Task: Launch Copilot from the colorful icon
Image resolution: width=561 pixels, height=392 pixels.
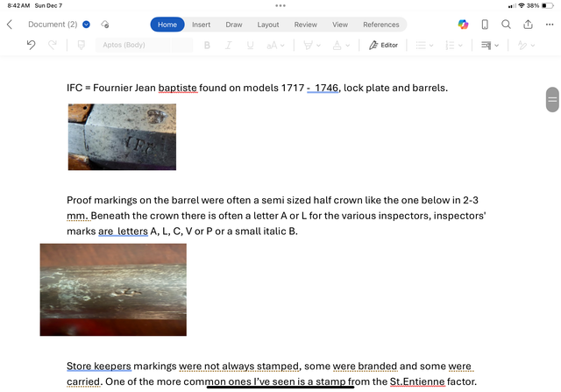Action: 463,25
